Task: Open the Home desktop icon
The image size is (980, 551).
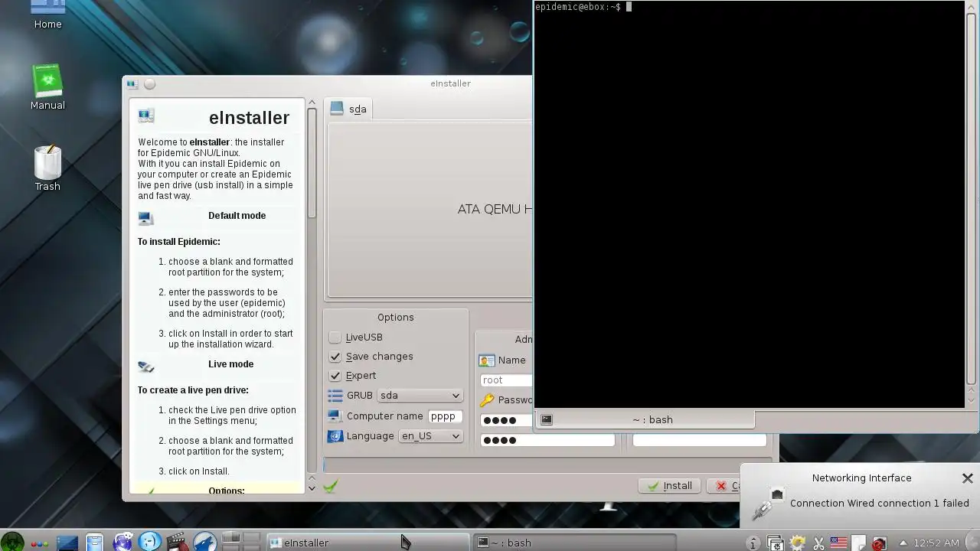Action: (47, 14)
